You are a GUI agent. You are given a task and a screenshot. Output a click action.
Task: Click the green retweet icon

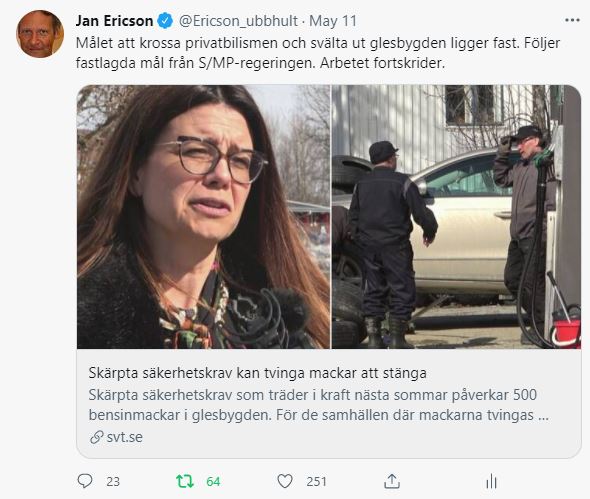(x=185, y=481)
